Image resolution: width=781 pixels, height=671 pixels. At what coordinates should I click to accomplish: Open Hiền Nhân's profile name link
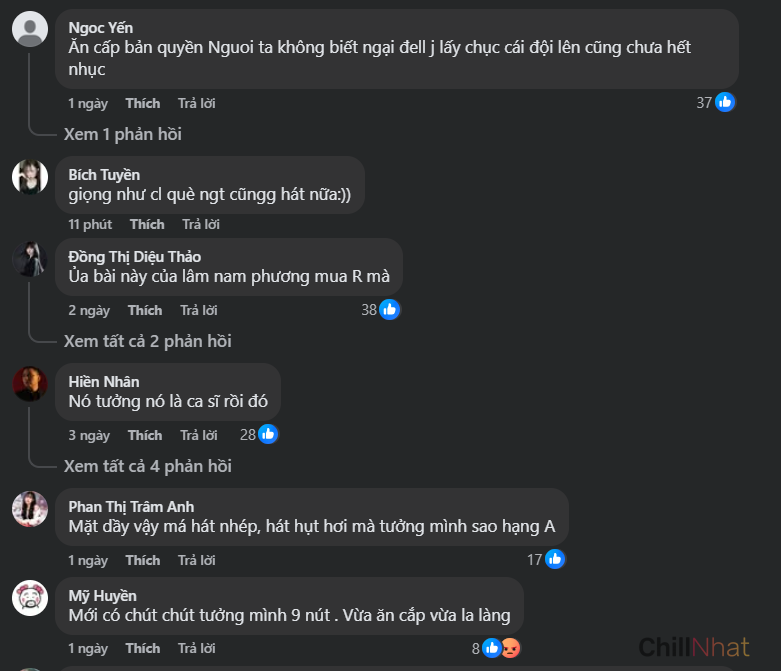click(104, 381)
